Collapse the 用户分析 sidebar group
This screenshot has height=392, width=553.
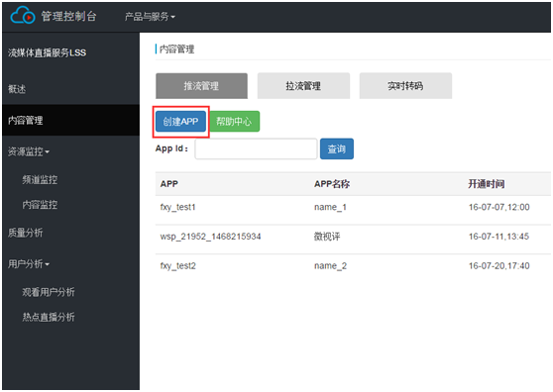pos(29,263)
